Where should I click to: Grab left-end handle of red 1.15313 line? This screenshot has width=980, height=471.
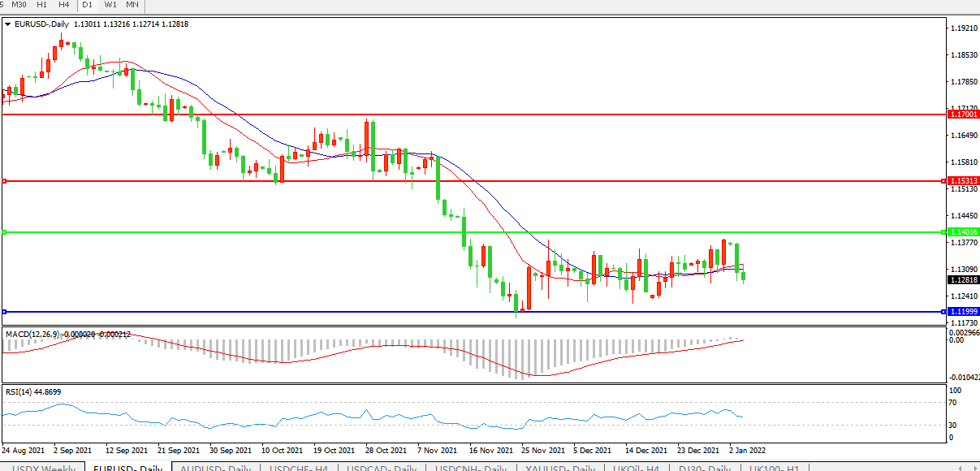coord(4,181)
